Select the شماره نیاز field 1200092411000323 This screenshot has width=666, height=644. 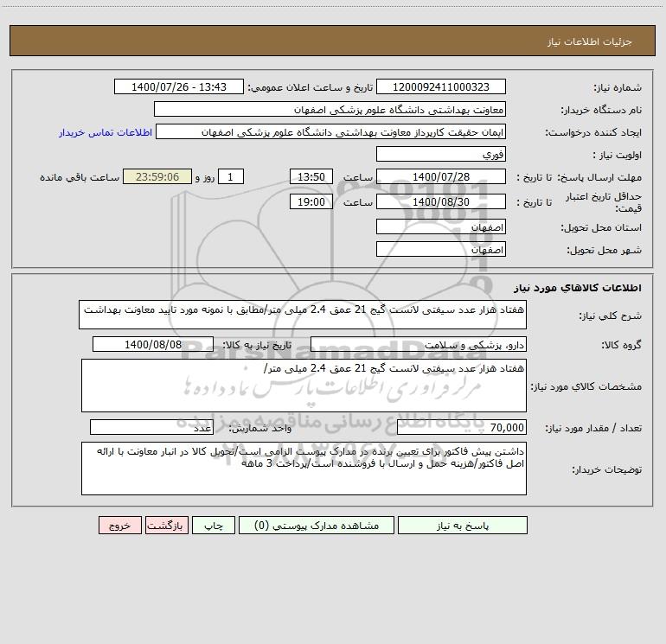(441, 86)
